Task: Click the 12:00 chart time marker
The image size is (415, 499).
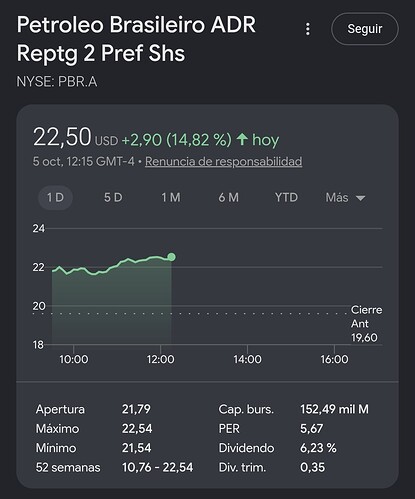Action: click(160, 359)
